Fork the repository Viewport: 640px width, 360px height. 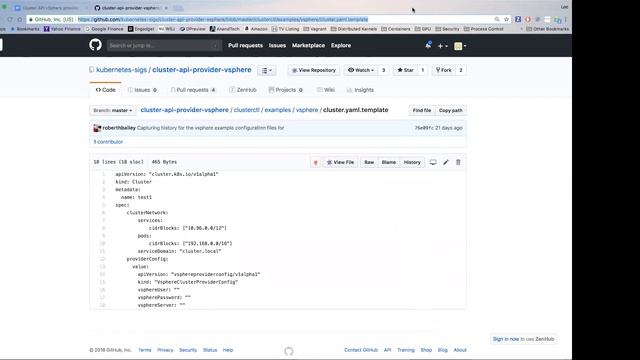pos(444,70)
